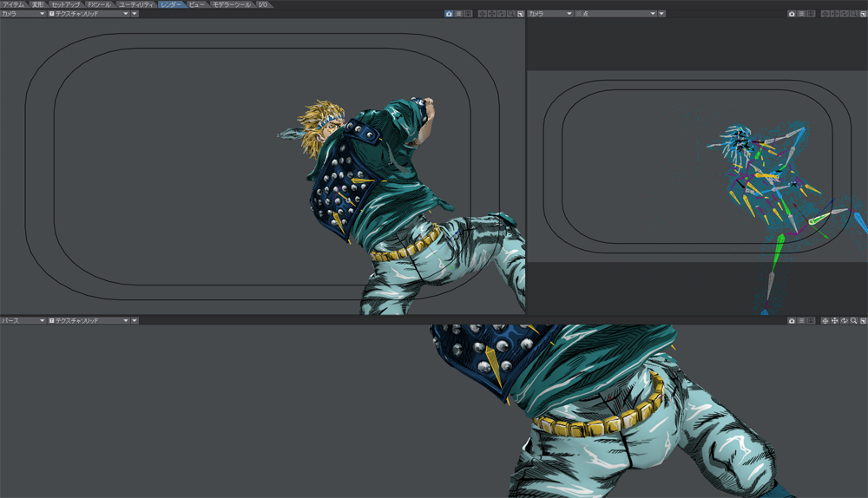The image size is (868, 498).
Task: Open the パース view dropdown in bottom viewport
Action: [23, 320]
